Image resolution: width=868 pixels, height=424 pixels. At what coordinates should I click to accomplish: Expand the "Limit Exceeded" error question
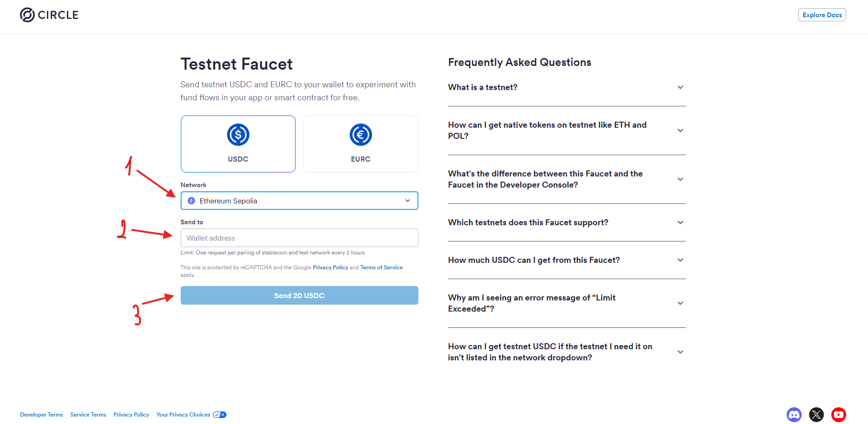pyautogui.click(x=567, y=303)
